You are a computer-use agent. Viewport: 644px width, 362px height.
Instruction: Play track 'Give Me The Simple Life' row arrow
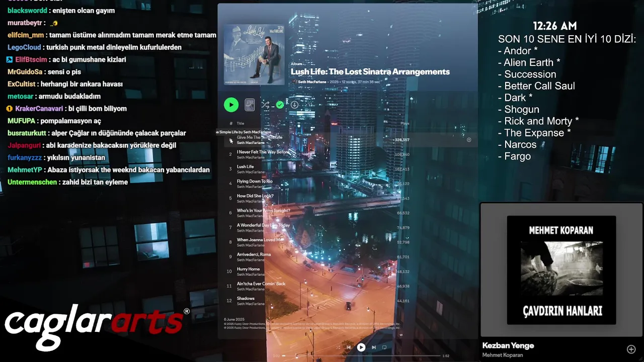pyautogui.click(x=230, y=140)
